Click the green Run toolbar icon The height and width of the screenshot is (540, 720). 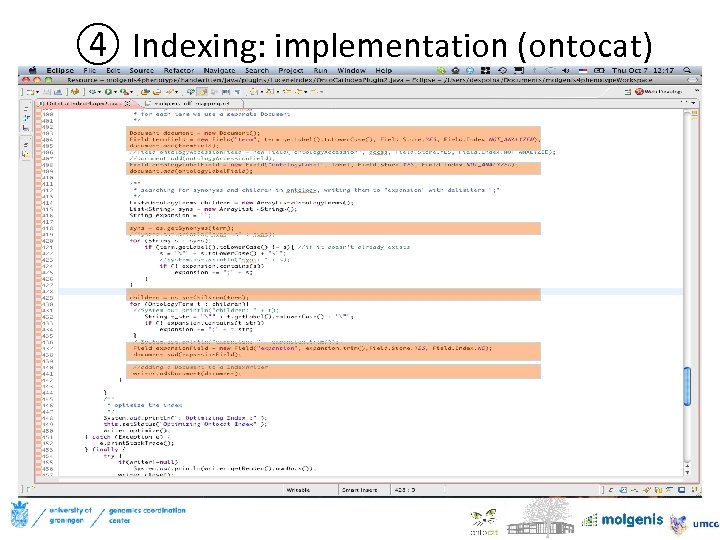[x=108, y=92]
